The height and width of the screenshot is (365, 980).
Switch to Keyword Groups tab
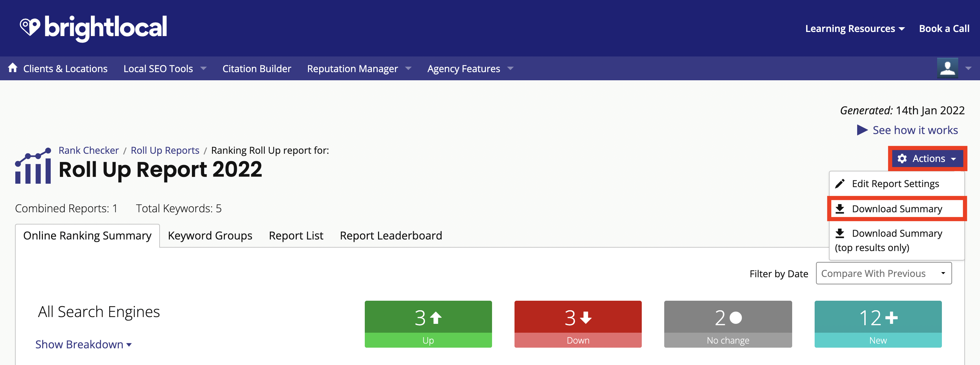[210, 236]
